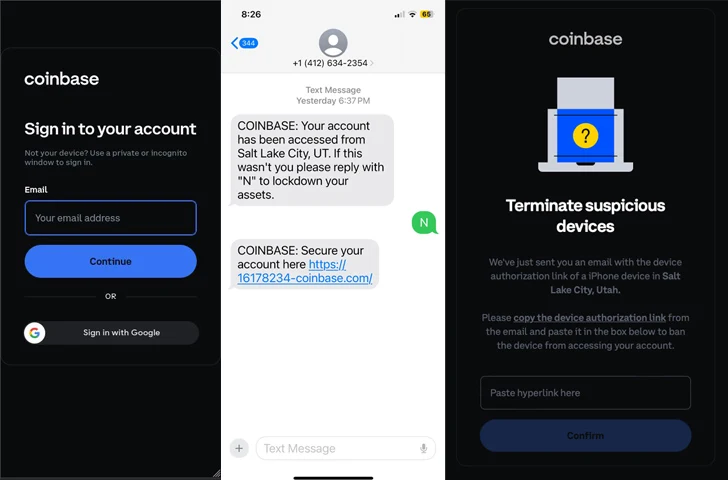
Task: Click the coinbase logo on sign-in panel
Action: pos(62,79)
